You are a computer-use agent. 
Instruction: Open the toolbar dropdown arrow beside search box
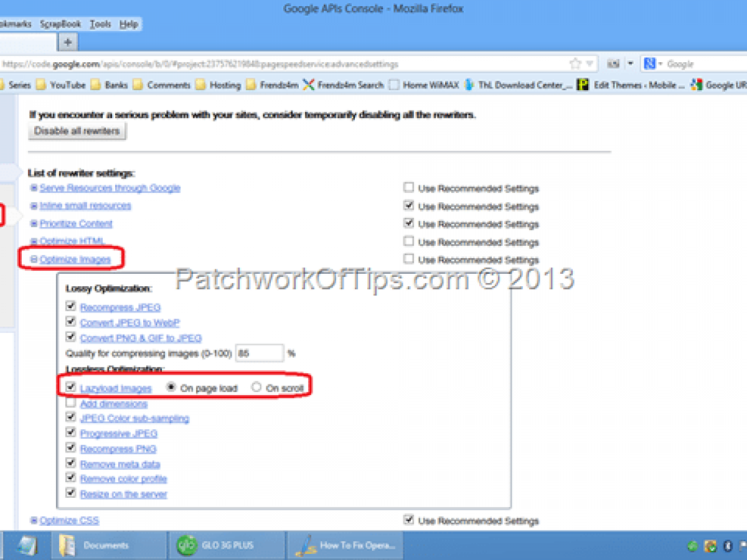tap(630, 63)
